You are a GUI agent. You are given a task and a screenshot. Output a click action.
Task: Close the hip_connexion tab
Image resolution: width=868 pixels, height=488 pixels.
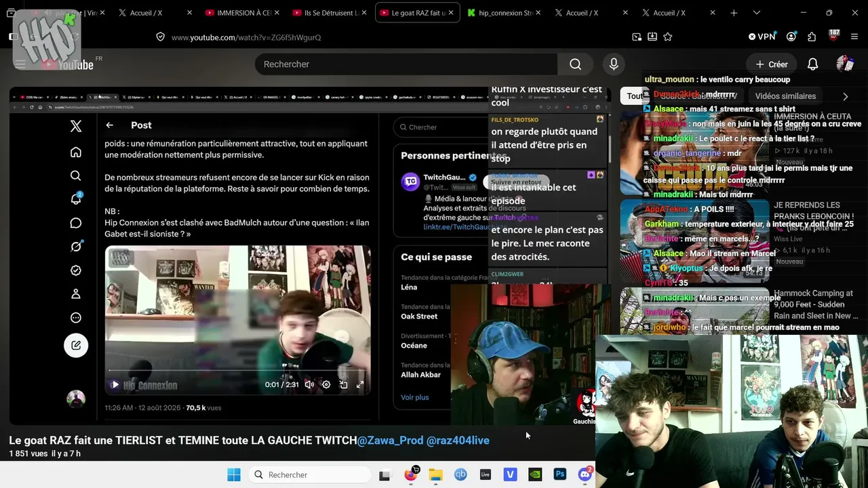(x=538, y=13)
